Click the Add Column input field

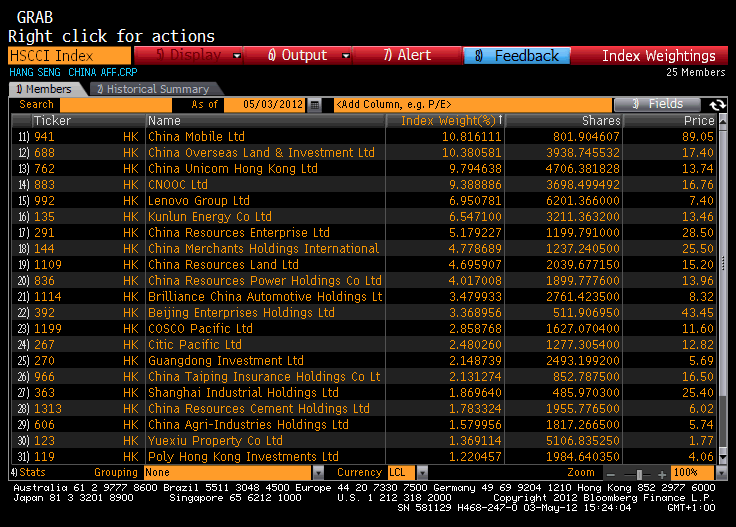470,105
